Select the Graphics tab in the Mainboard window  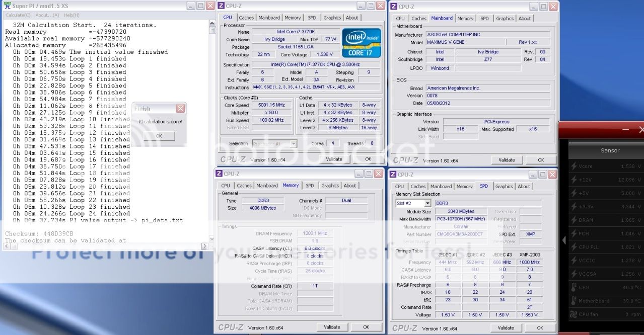pyautogui.click(x=505, y=19)
